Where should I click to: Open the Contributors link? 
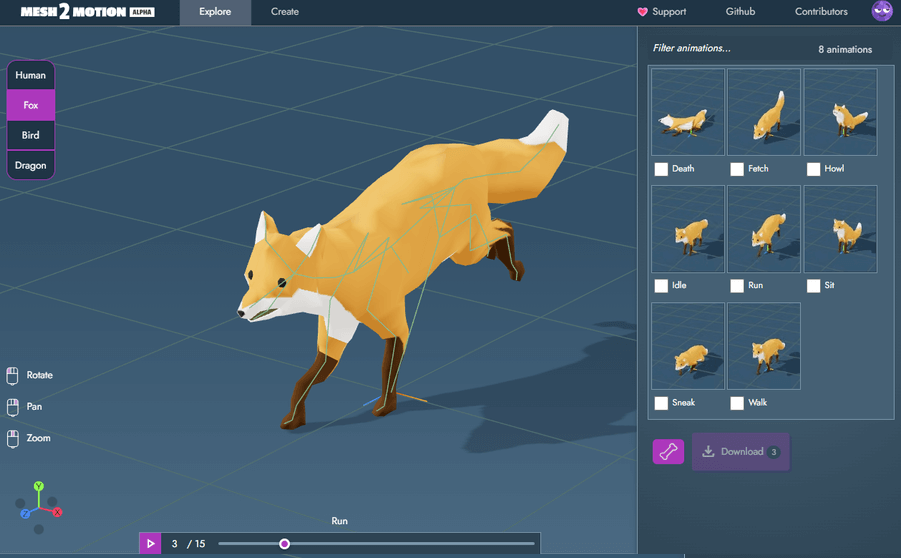coord(821,12)
